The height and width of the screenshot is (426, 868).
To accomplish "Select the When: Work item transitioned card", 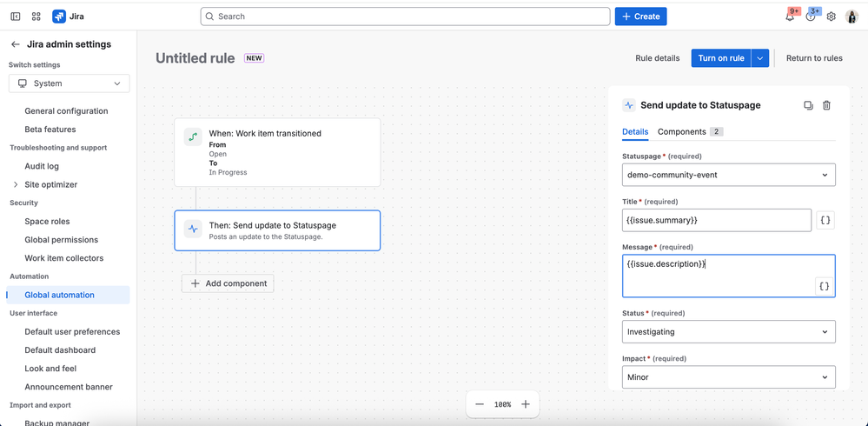I will (277, 152).
